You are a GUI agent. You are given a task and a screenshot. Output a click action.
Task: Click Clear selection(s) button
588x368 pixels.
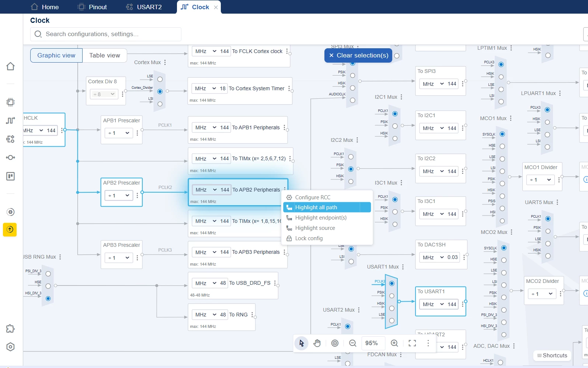click(358, 55)
